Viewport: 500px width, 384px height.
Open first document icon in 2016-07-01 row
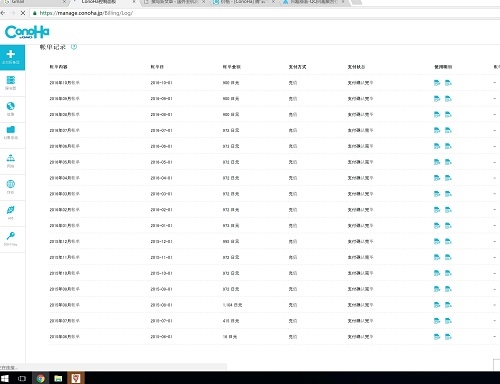437,130
